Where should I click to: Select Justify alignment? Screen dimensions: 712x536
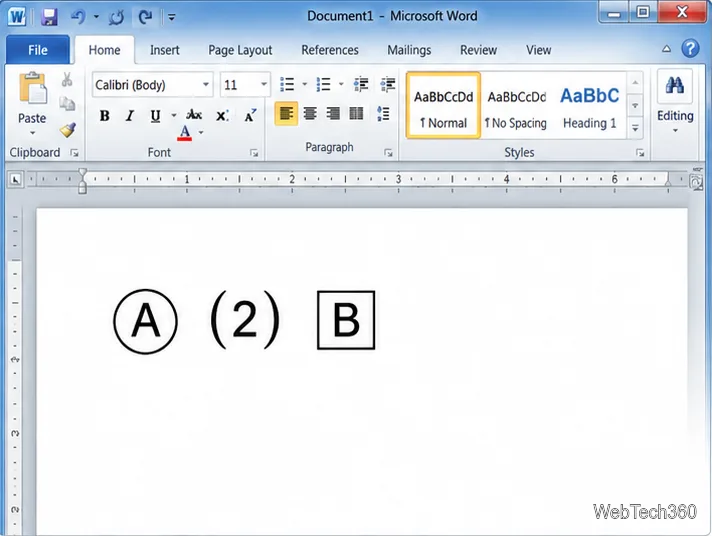point(356,113)
